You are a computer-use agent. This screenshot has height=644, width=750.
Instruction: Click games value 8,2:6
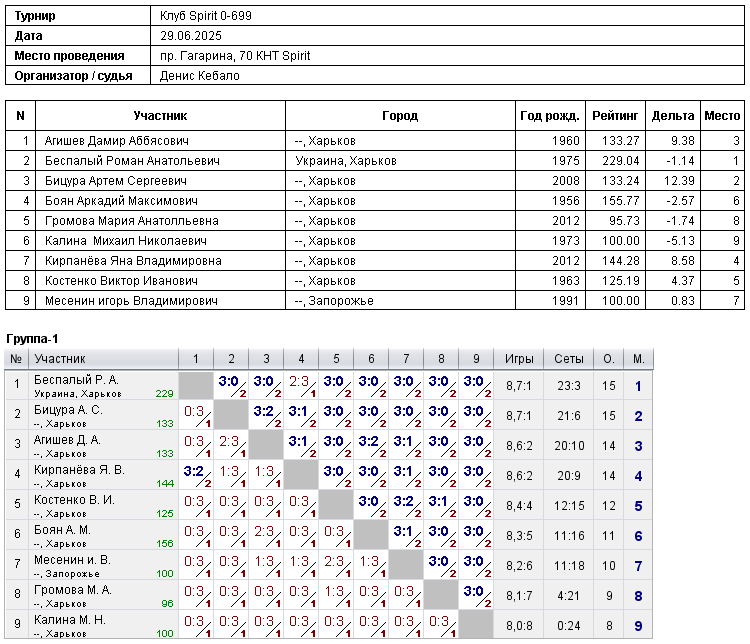[x=519, y=566]
